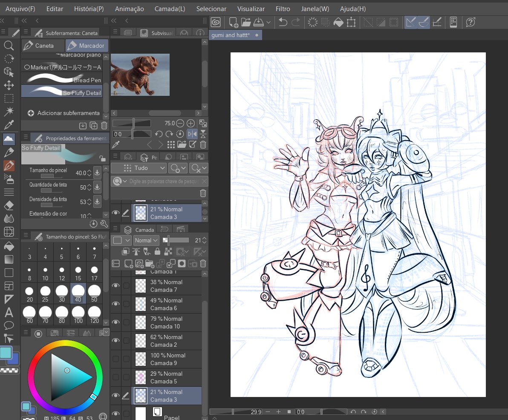This screenshot has width=508, height=420.
Task: Select the Object operation tool
Action: [x=9, y=72]
